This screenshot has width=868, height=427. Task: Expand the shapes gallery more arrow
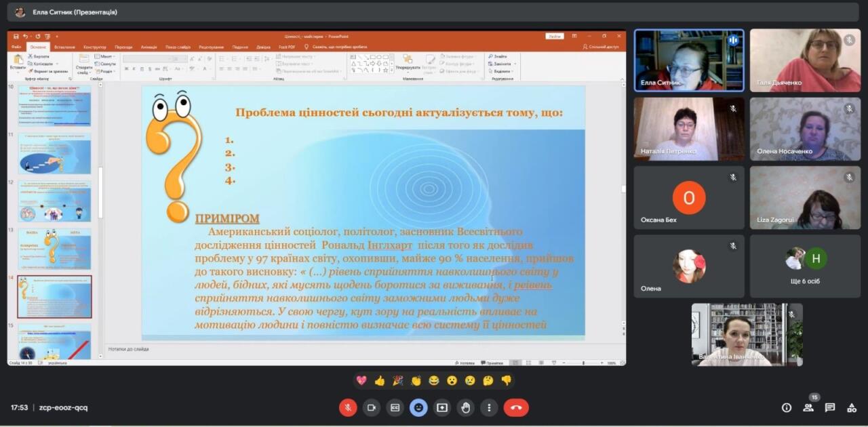click(391, 70)
